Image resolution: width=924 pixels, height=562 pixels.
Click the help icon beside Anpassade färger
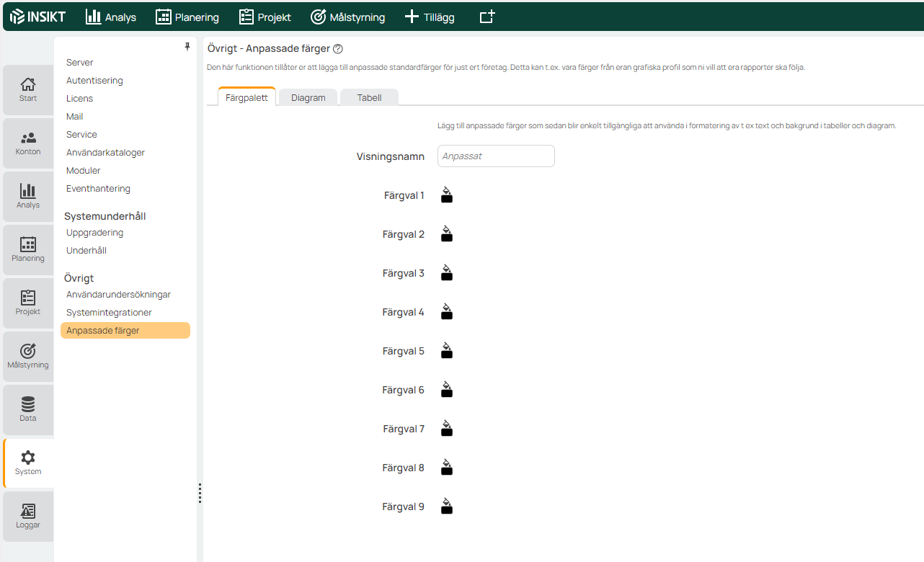pos(338,49)
